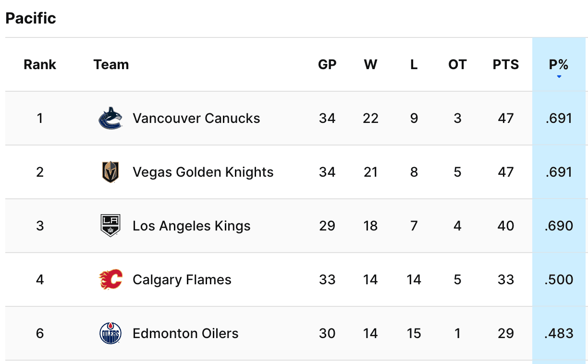Viewport: 588px width, 364px height.
Task: Sort by the OT column header
Action: [x=457, y=64]
